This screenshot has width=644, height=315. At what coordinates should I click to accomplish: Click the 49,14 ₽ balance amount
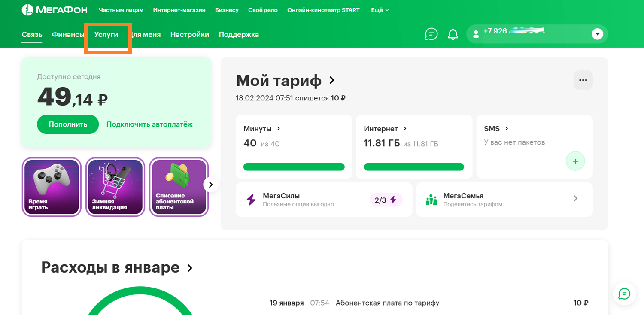(x=72, y=97)
